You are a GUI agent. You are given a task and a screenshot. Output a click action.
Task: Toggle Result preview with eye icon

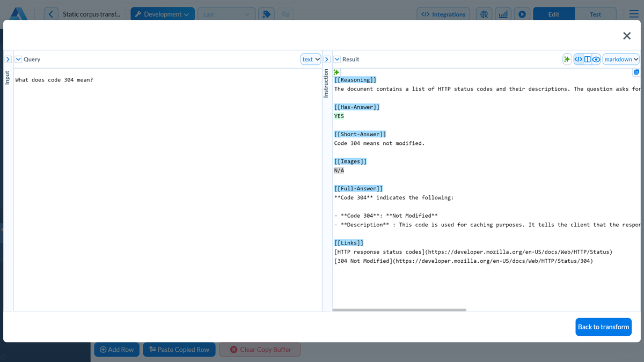point(596,60)
